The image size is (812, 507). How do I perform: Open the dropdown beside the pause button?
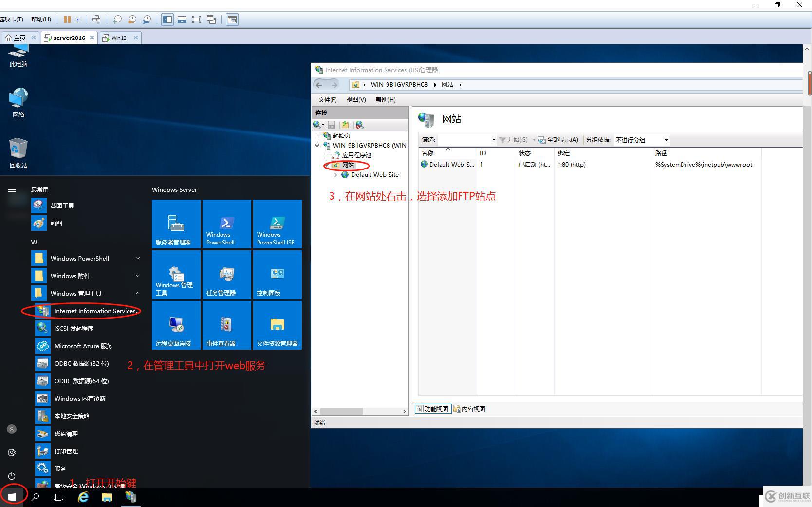77,19
